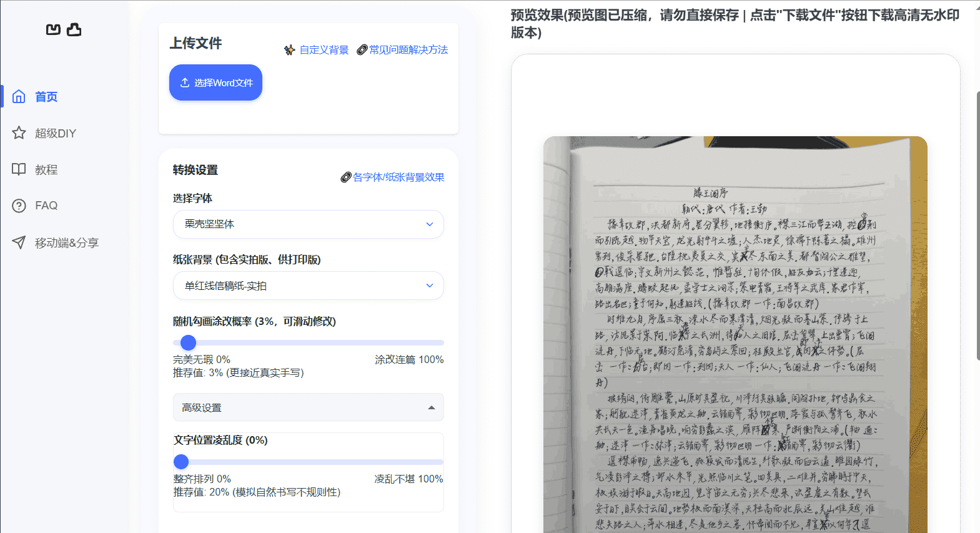Click the link icon beside 各字体/纸张背景效果
980x533 pixels.
[346, 177]
